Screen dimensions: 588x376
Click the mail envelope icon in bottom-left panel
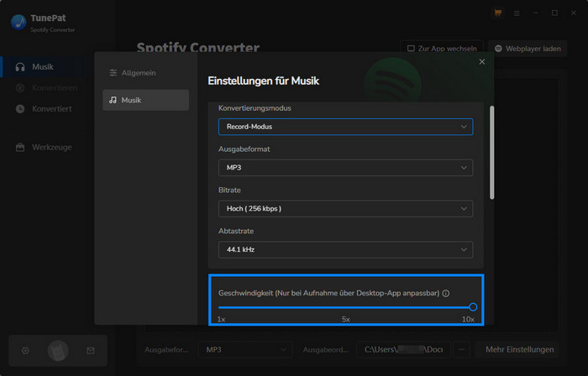pos(91,351)
